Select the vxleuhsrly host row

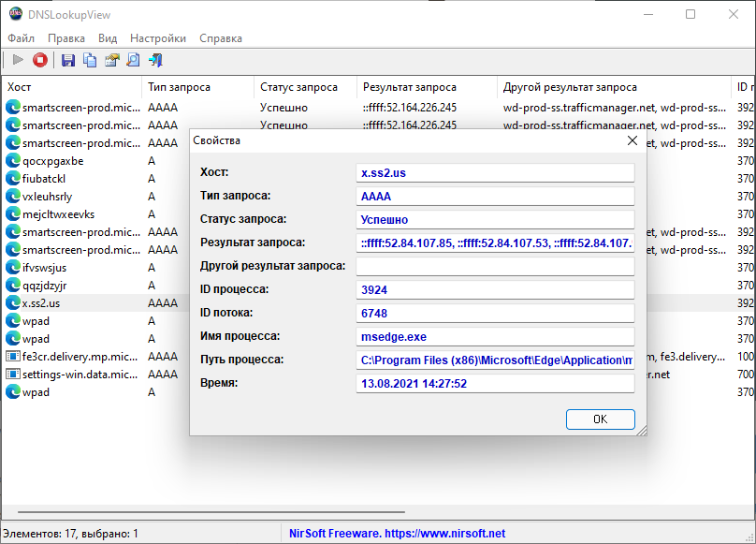tap(47, 197)
